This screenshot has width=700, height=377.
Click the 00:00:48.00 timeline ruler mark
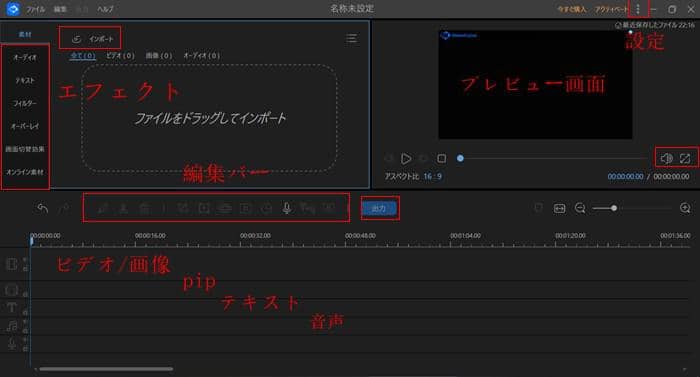tap(360, 235)
